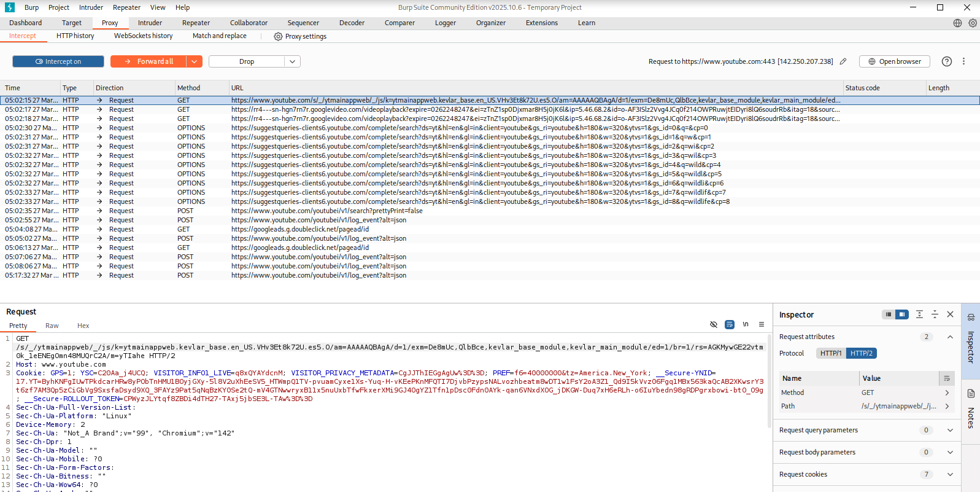Screen dimensions: 980x492
Task: Toggle the \n non-printing characters display
Action: coord(746,324)
